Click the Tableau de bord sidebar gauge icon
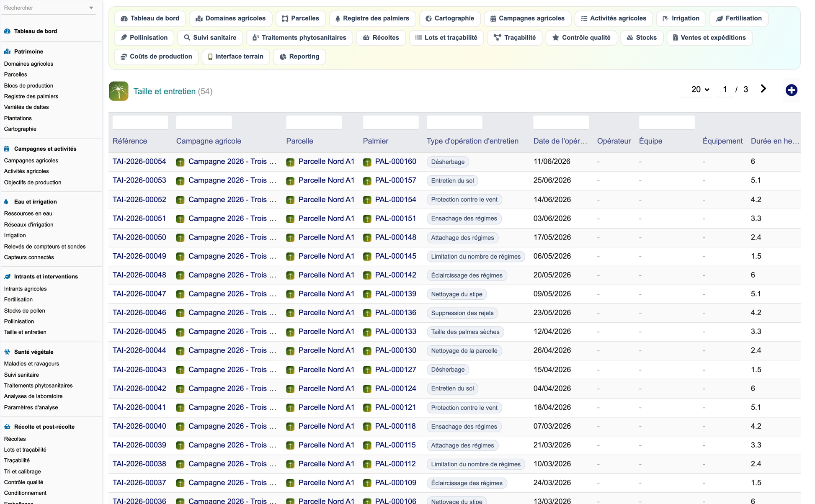The height and width of the screenshot is (504, 815). click(x=7, y=31)
